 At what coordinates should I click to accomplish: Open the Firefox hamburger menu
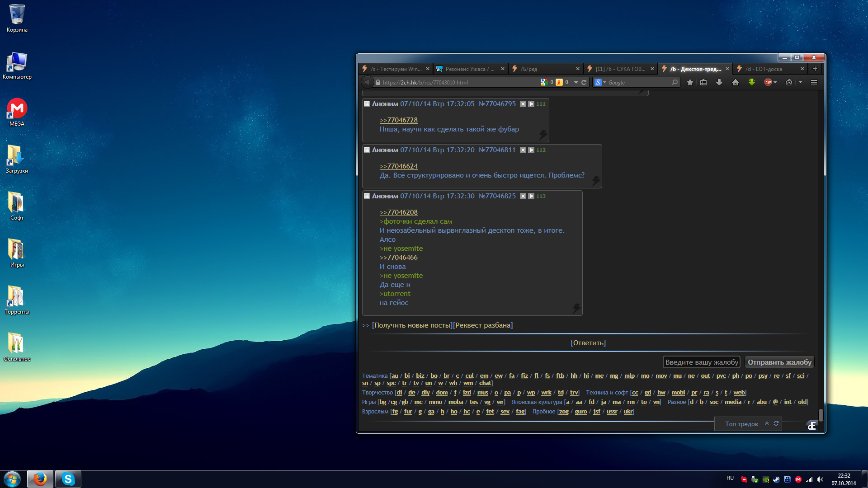(x=814, y=82)
